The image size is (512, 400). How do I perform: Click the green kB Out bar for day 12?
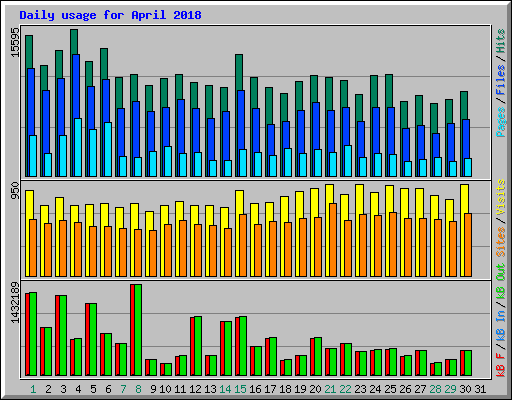(x=198, y=346)
